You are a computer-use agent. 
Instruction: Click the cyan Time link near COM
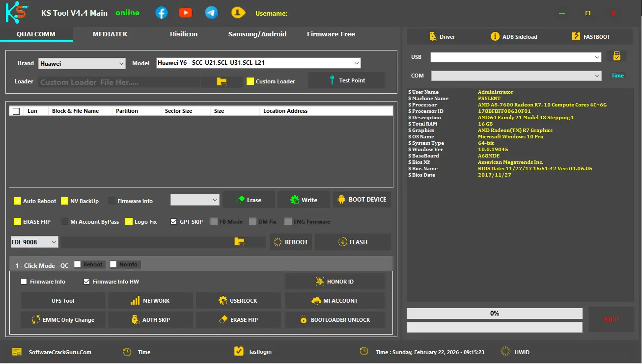(x=617, y=76)
